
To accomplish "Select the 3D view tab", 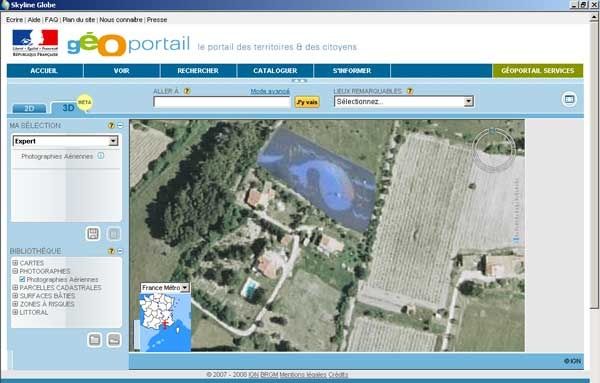I will 67,108.
